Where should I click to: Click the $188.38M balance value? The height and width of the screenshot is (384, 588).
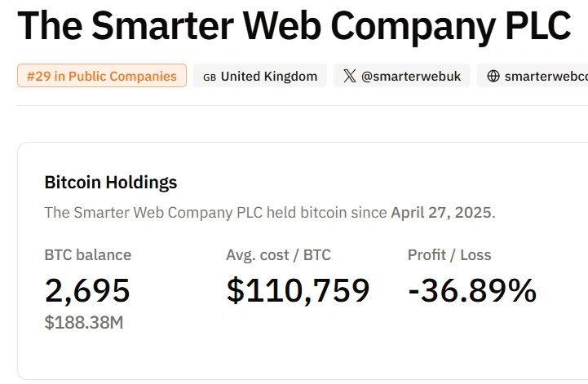[x=84, y=322]
